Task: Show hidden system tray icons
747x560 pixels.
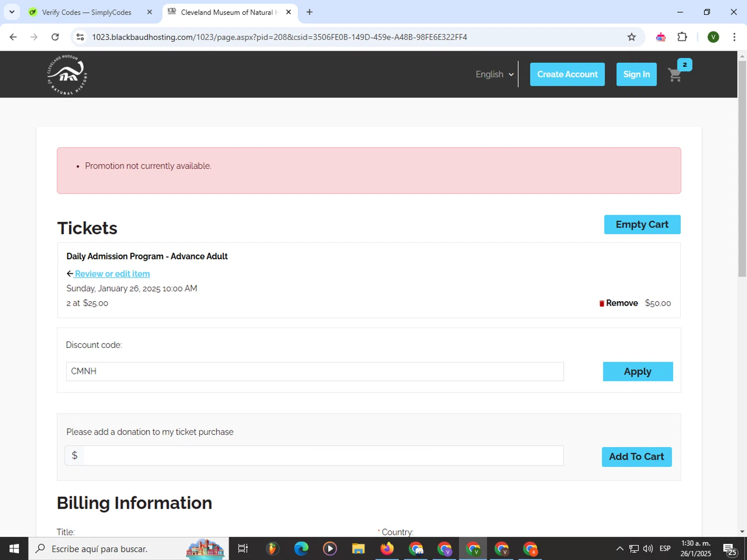Action: pos(620,549)
